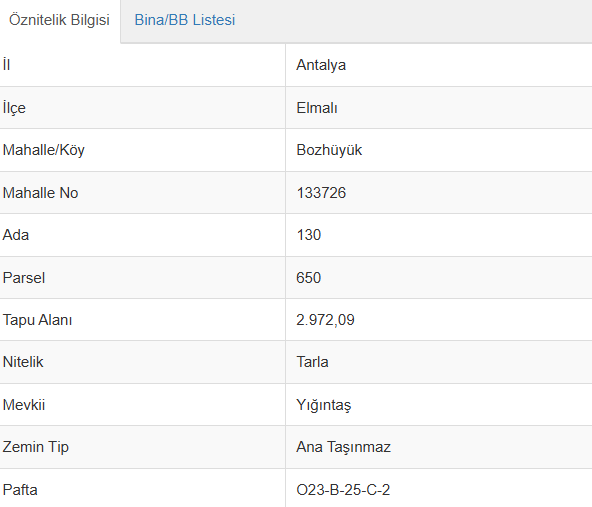Click the Zemin Tip row label
The height and width of the screenshot is (507, 592).
pyautogui.click(x=35, y=447)
